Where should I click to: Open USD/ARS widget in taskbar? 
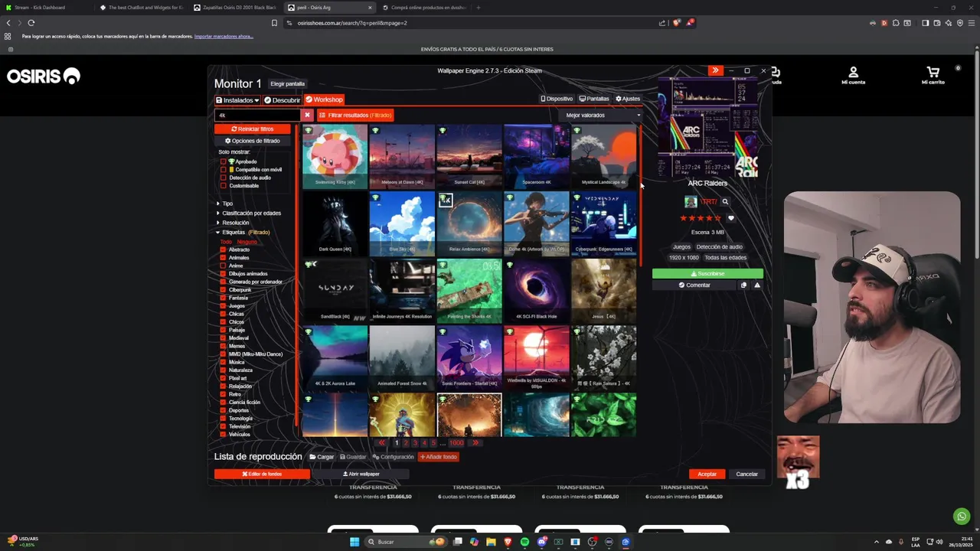click(x=21, y=541)
